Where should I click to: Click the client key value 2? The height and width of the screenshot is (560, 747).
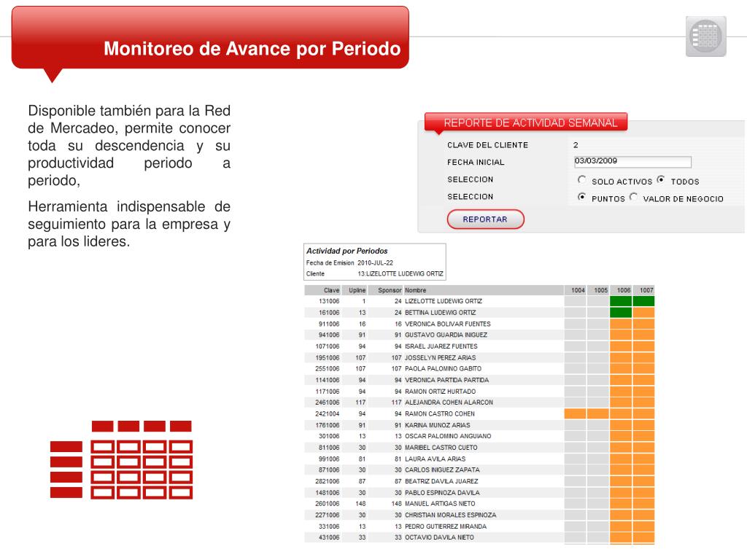tap(576, 145)
